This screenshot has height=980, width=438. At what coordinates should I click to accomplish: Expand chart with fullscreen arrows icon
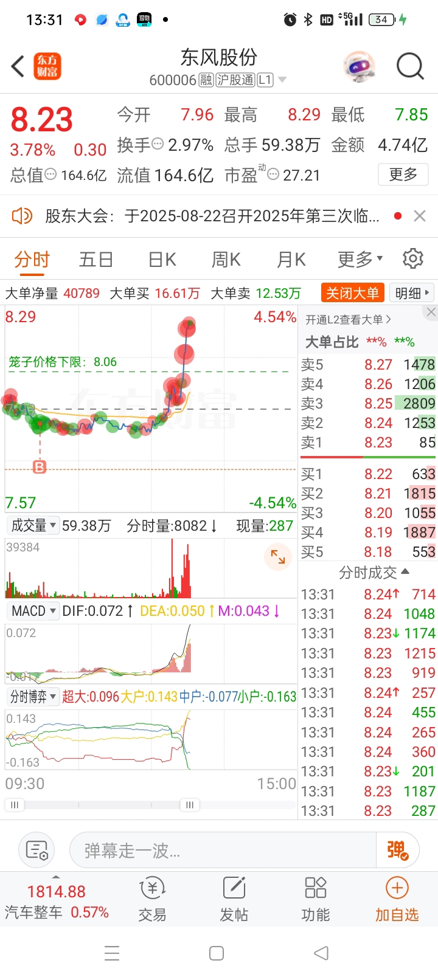click(278, 556)
